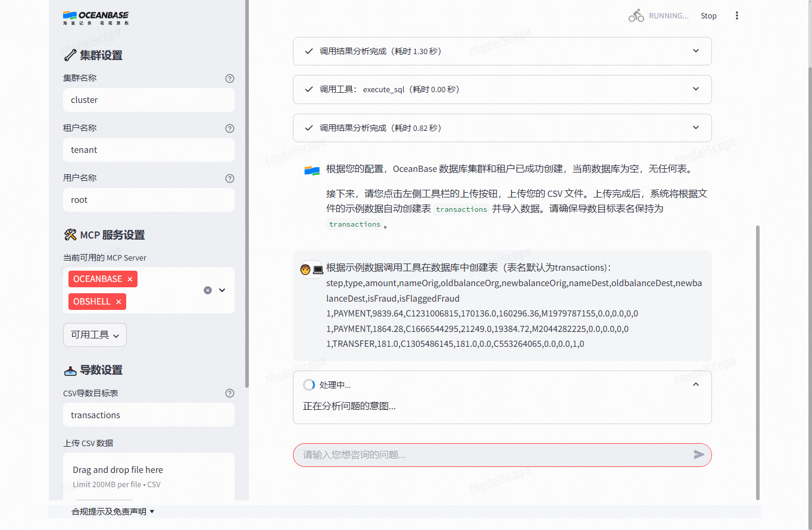The height and width of the screenshot is (530, 812).
Task: Remove the OBSHELL server tag
Action: pos(118,302)
